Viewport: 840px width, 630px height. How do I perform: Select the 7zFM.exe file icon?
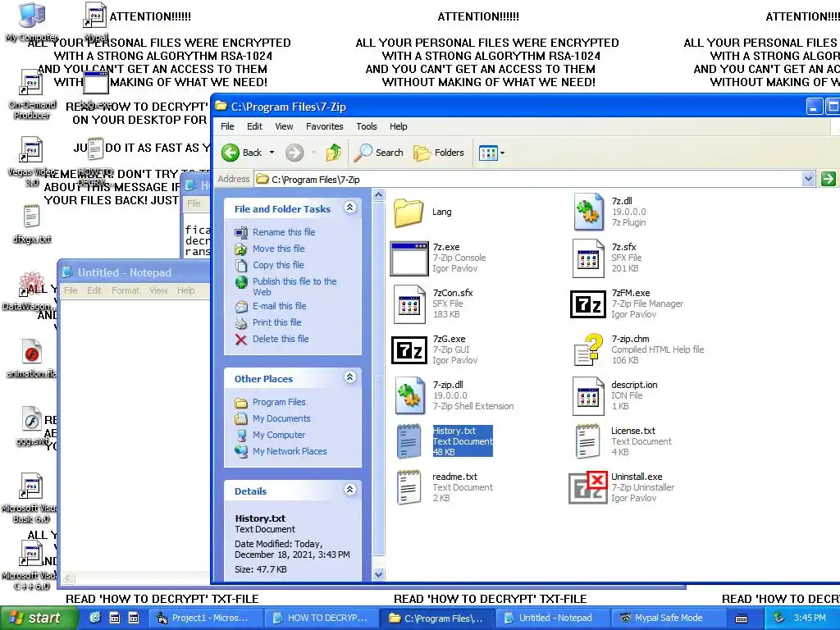(587, 304)
